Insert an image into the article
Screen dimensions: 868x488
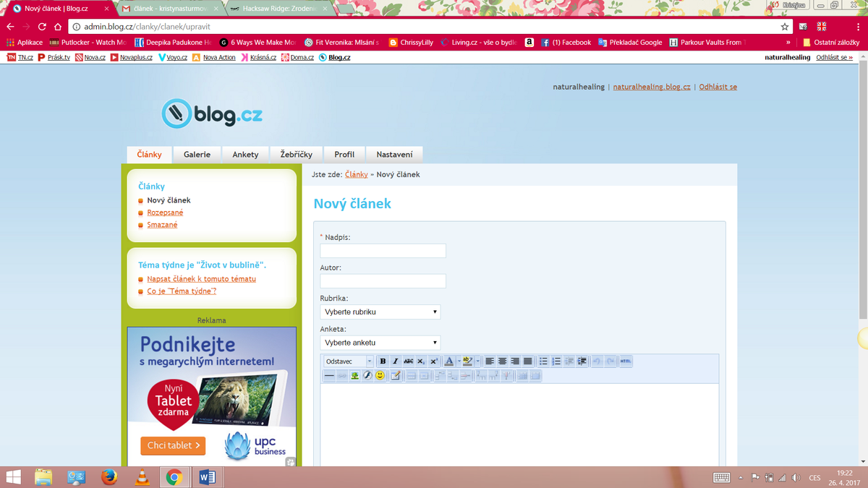(x=355, y=376)
